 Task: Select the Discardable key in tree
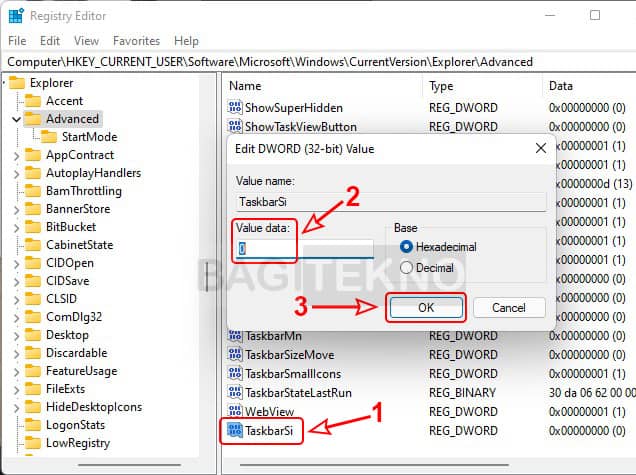[x=77, y=353]
